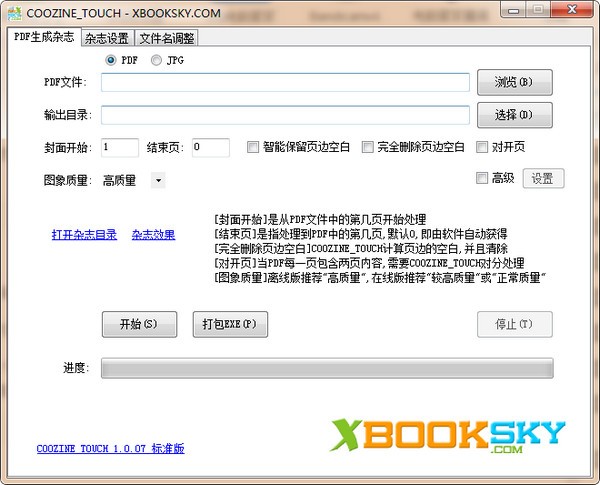Screen dimensions: 600x485
Task: Click the COOZINE_TOUCH 1.0.07 标准版 link
Action: click(x=110, y=448)
